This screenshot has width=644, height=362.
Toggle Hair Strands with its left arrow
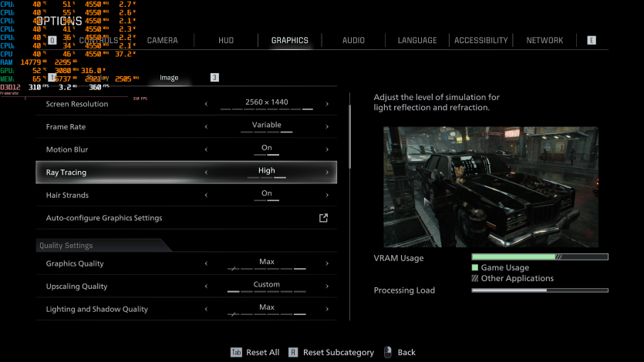tap(206, 195)
